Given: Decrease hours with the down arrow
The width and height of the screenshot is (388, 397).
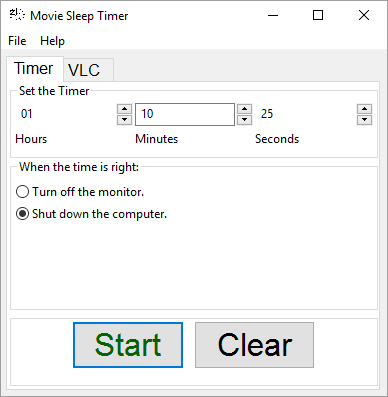Looking at the screenshot, I should 124,119.
